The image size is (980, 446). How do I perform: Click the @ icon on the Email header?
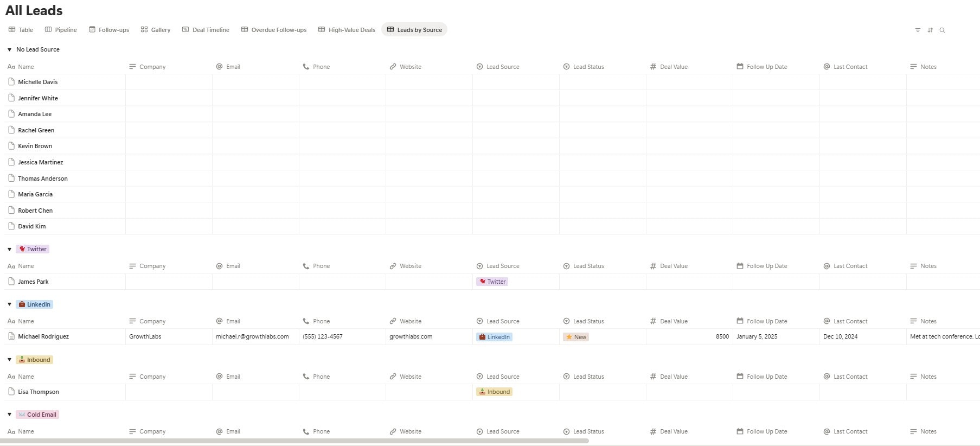click(219, 66)
